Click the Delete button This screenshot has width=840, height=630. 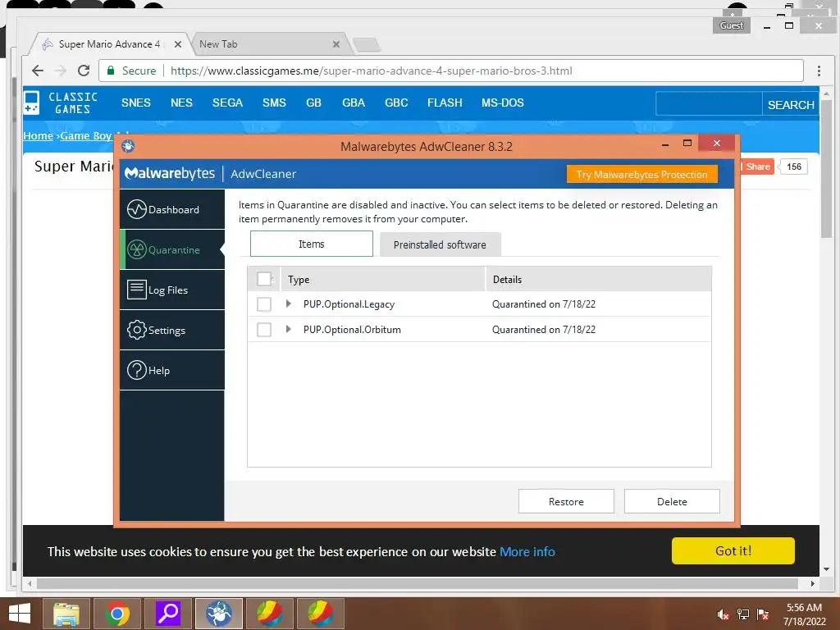coord(673,501)
